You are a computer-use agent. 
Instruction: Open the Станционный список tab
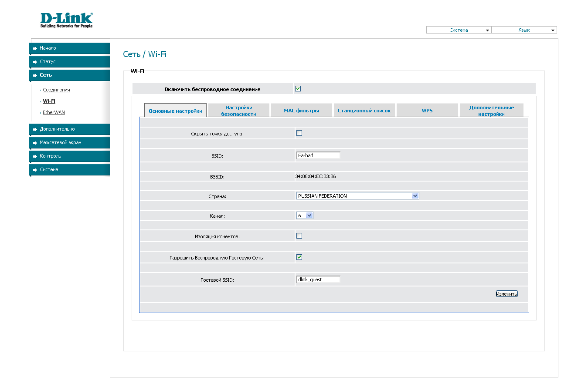pyautogui.click(x=364, y=111)
